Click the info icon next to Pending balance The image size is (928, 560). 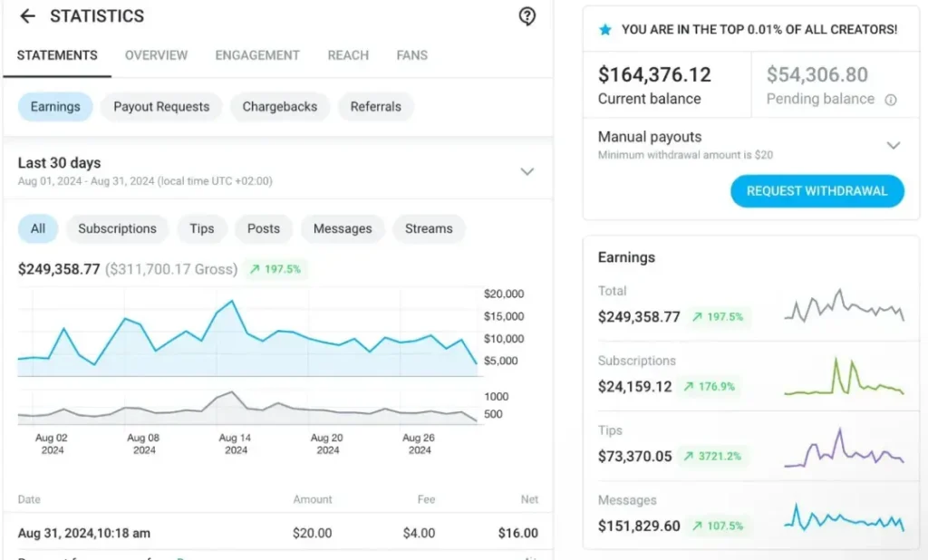(890, 100)
